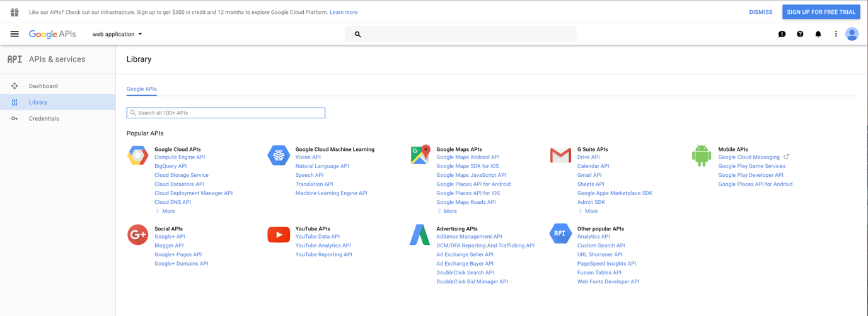Click the Other popular APIs hexagon icon
This screenshot has height=316, width=868.
560,234
